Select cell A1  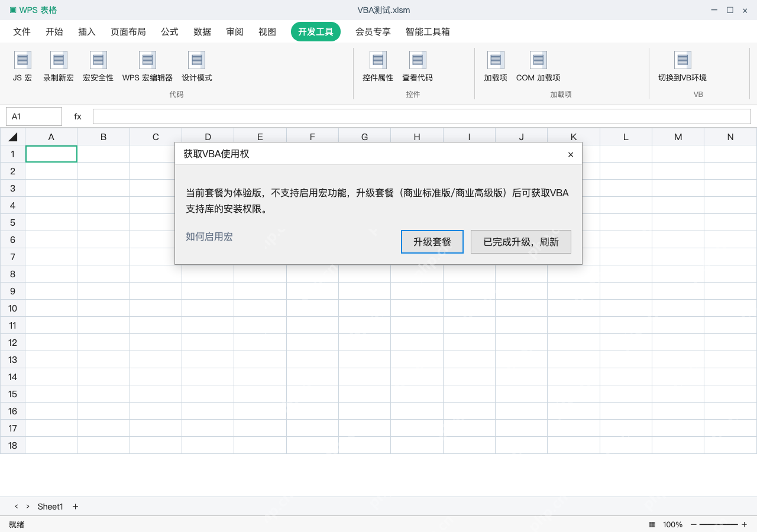pyautogui.click(x=51, y=154)
